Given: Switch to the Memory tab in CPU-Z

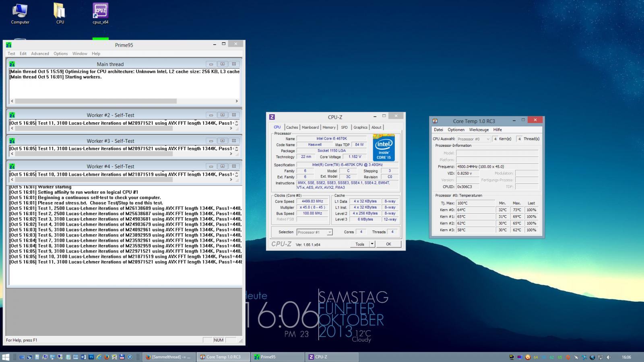Looking at the screenshot, I should pyautogui.click(x=329, y=128).
